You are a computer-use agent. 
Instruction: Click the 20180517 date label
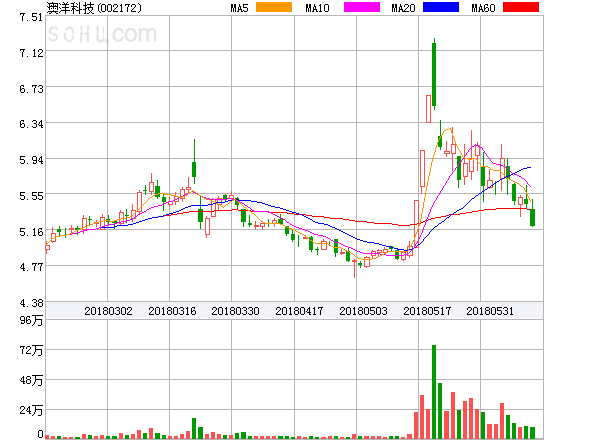click(x=427, y=311)
